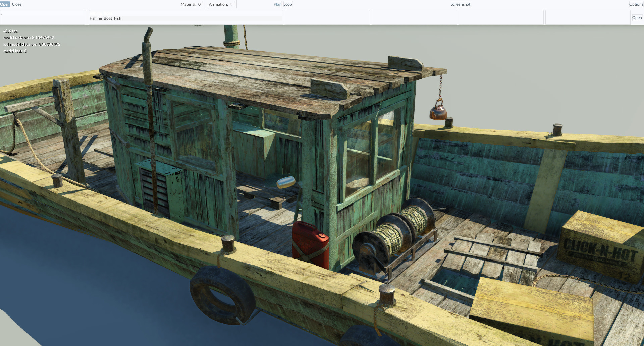Click the '40.4 fps' readout

click(x=10, y=31)
